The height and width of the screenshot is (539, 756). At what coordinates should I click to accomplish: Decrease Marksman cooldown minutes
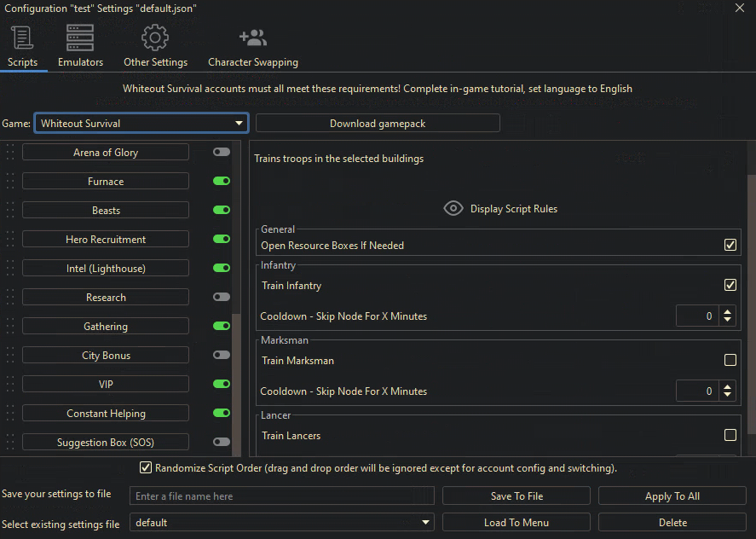click(x=727, y=396)
